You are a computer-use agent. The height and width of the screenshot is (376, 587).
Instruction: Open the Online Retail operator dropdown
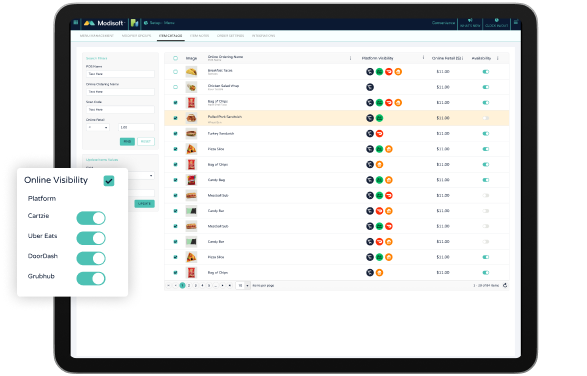point(98,127)
